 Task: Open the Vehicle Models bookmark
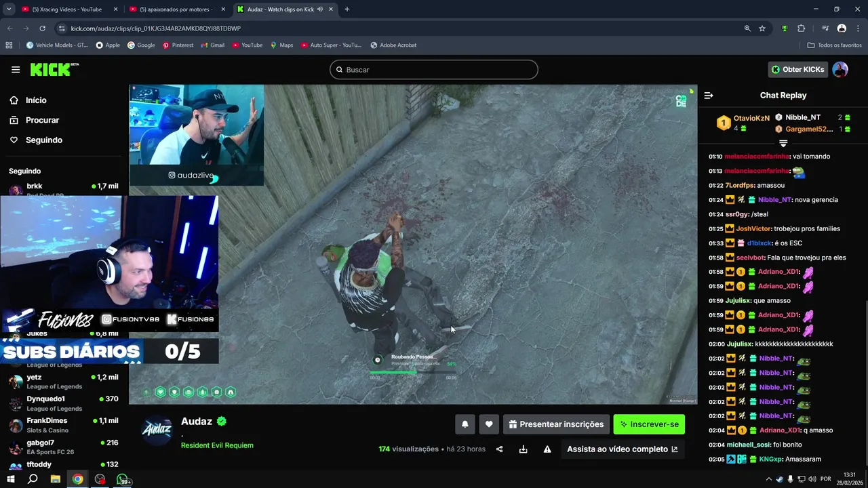pos(57,45)
